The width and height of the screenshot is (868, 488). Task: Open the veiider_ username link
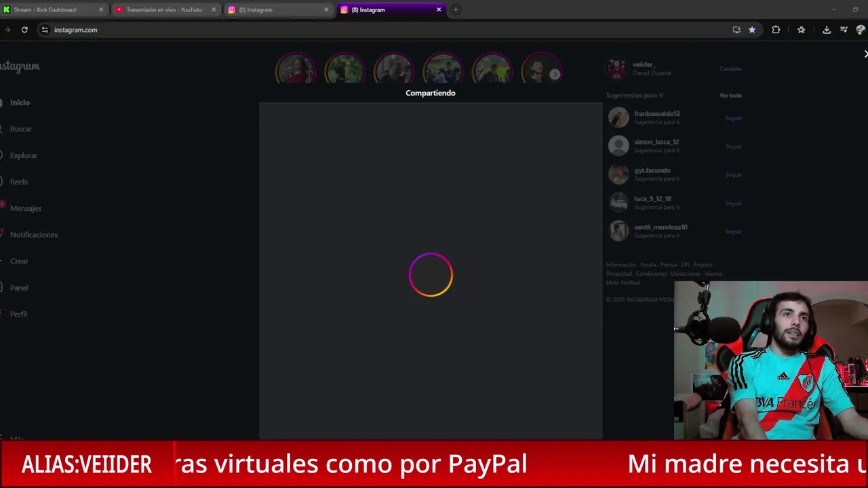(x=644, y=64)
